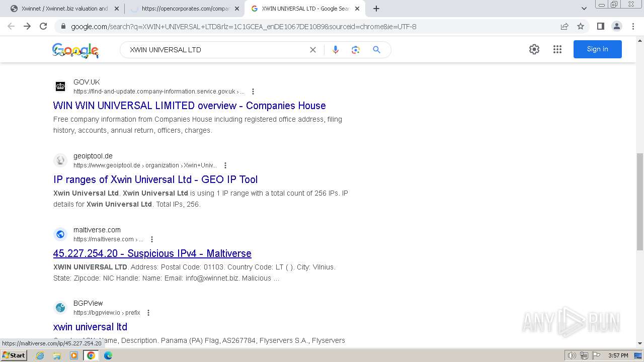
Task: Open WIN WIN UNIVERSAL LIMITED Companies House result
Action: click(189, 106)
